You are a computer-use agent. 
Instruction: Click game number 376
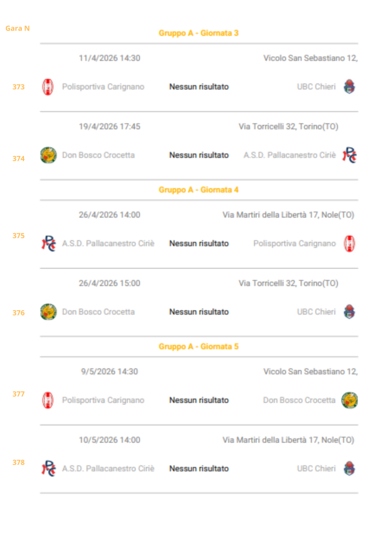19,313
